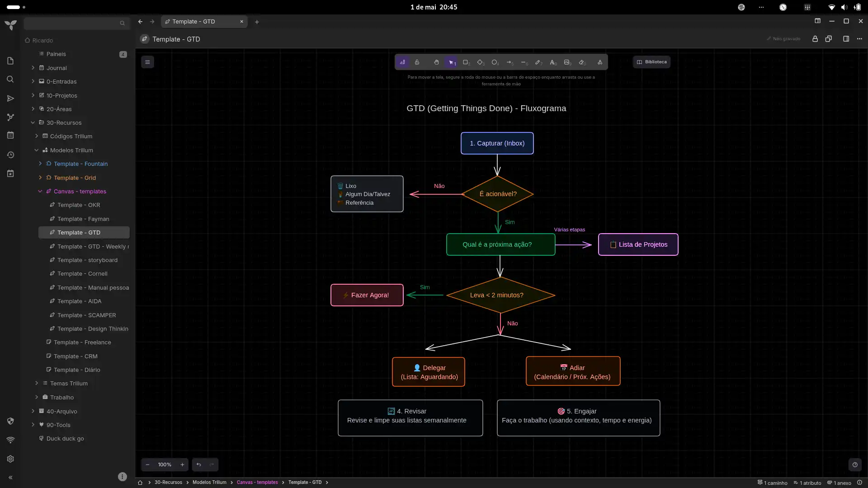Open the note three-dots options menu

click(x=859, y=39)
